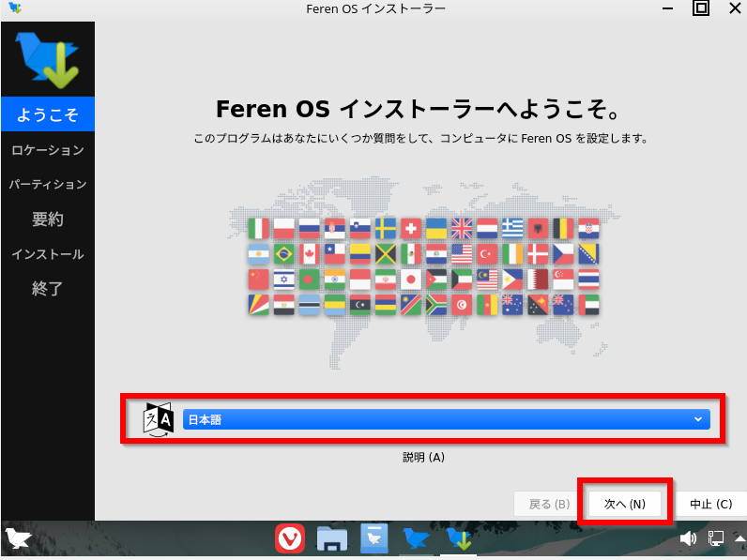Open the volume control in tray
Image resolution: width=747 pixels, height=560 pixels.
pyautogui.click(x=688, y=538)
